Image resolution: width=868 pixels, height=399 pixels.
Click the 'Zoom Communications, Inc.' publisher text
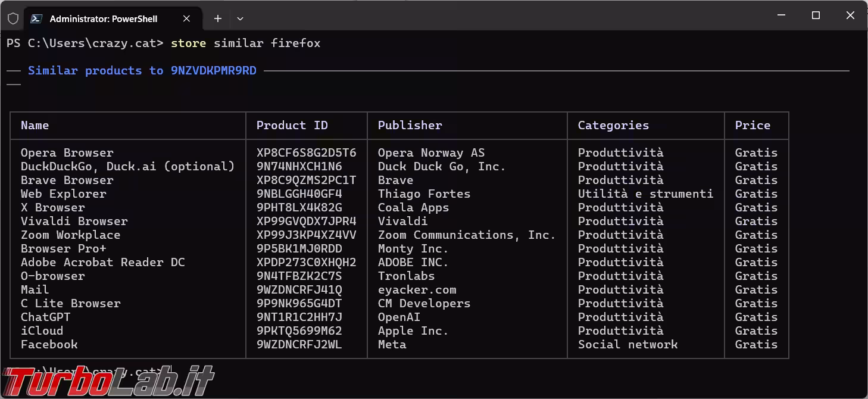click(x=467, y=235)
